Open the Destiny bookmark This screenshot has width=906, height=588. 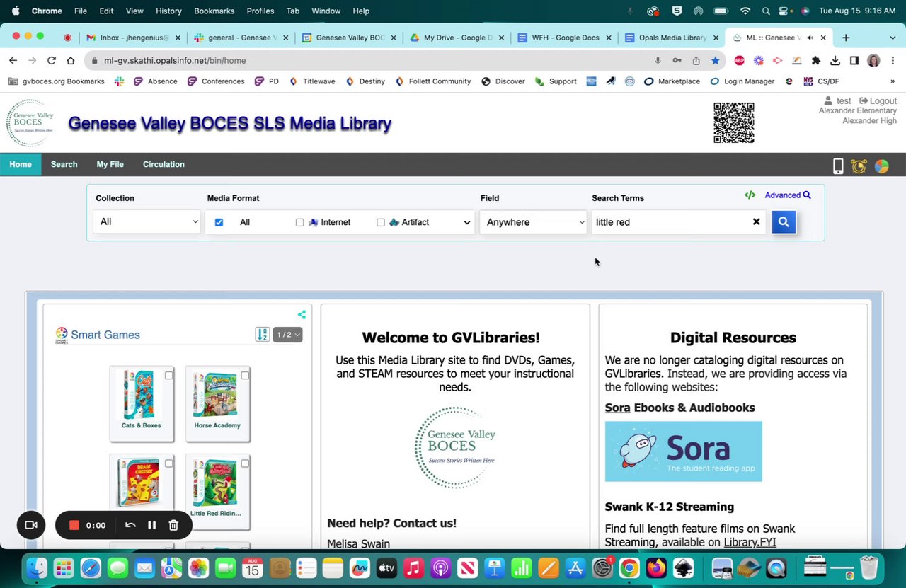point(365,81)
